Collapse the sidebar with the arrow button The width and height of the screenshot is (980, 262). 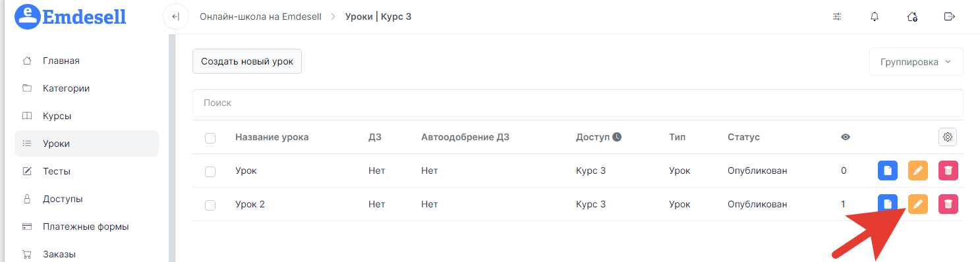click(x=175, y=16)
